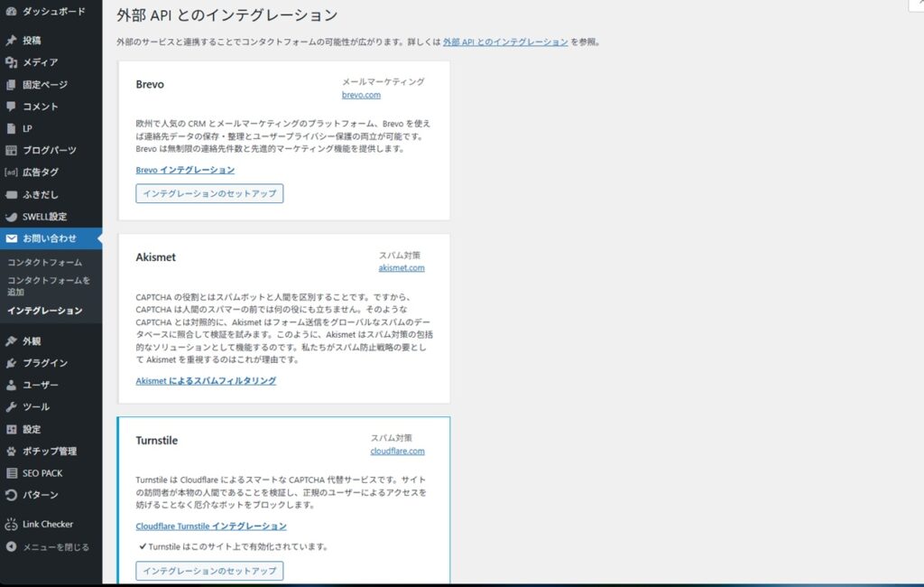The height and width of the screenshot is (587, 924).
Task: Click the plug icon beside プラグイン
Action: tap(11, 363)
